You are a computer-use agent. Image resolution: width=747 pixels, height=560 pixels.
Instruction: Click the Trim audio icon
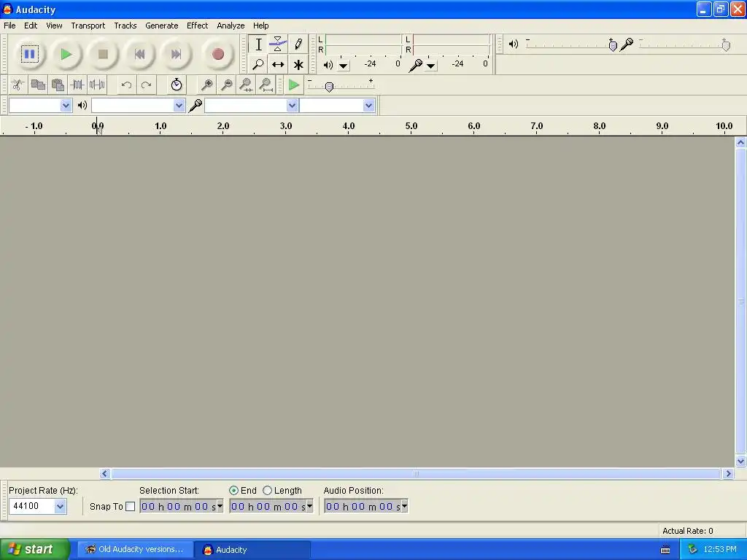tap(77, 85)
